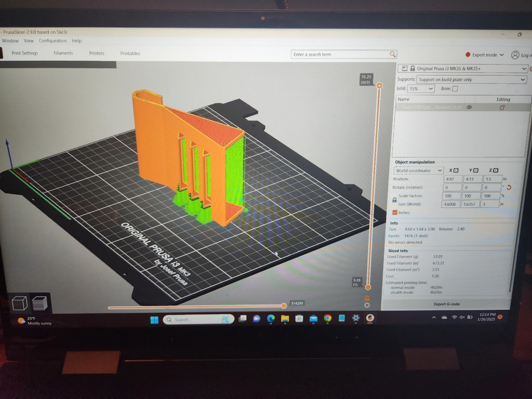Click the printer preset flag icon
This screenshot has width=532, height=399.
coord(405,69)
